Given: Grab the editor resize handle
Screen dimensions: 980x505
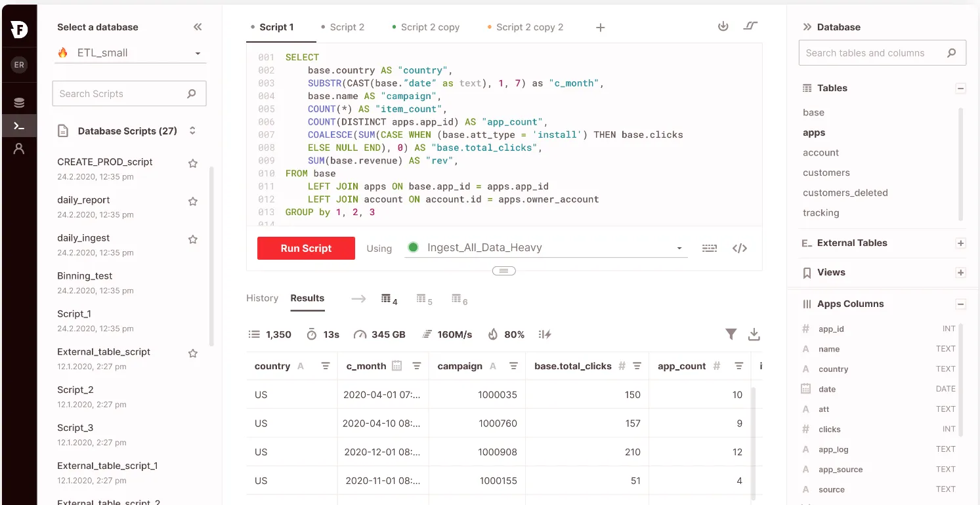Looking at the screenshot, I should [x=504, y=271].
